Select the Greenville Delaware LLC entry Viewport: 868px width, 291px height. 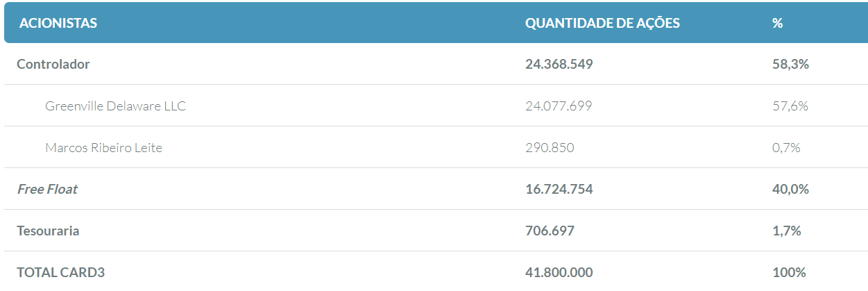coord(115,106)
